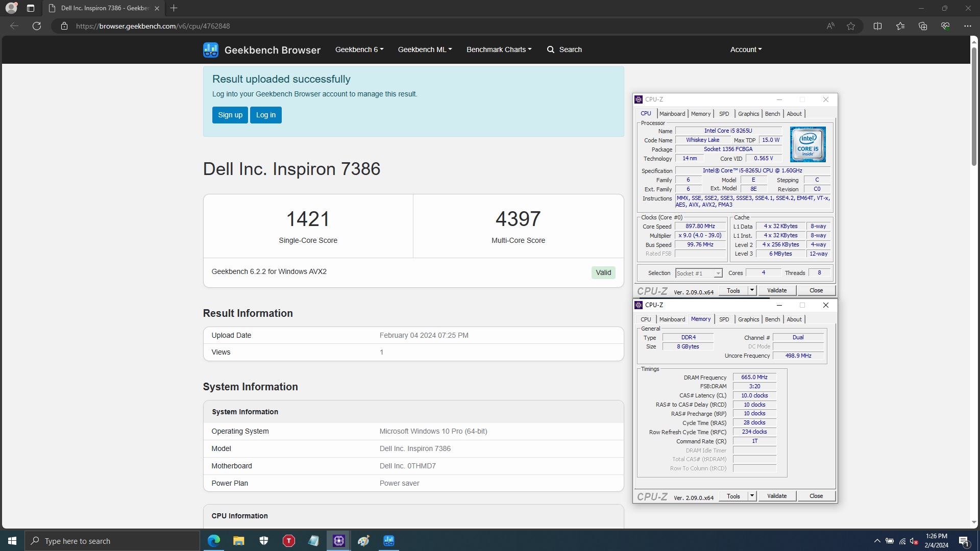Switch to CPU tab in lower CPU-Z
The height and width of the screenshot is (551, 980).
646,319
